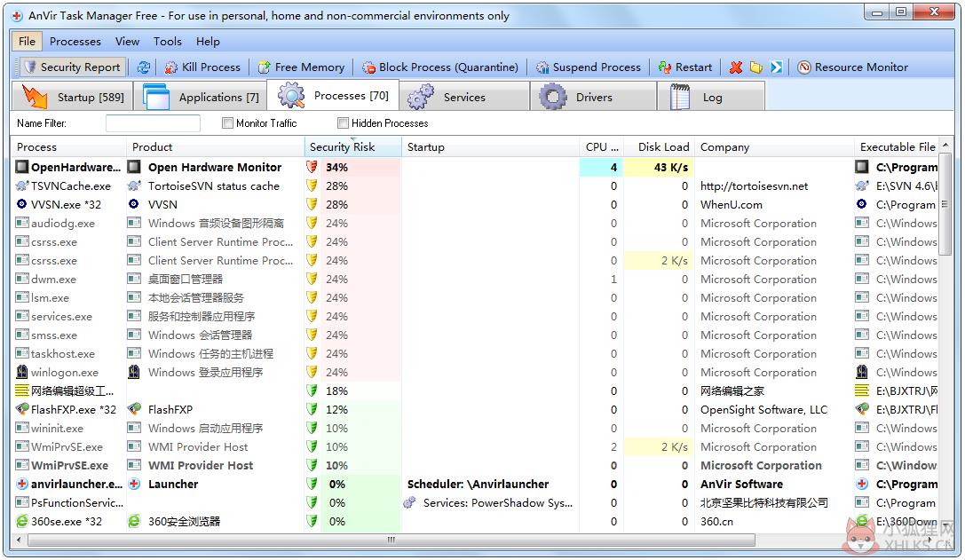Screen dimensions: 965x560
Task: Open the Processes menu
Action: pos(75,41)
